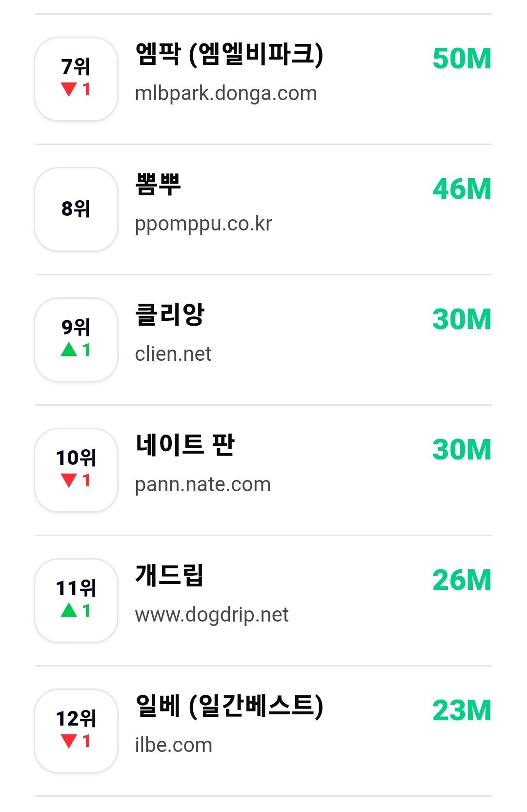
Task: Visit pann.nate.com URL
Action: click(203, 485)
